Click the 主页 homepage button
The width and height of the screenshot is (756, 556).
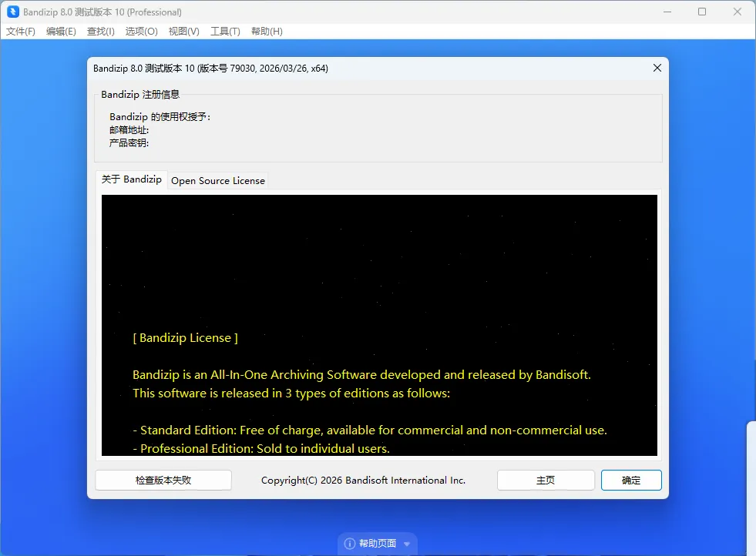click(x=546, y=480)
